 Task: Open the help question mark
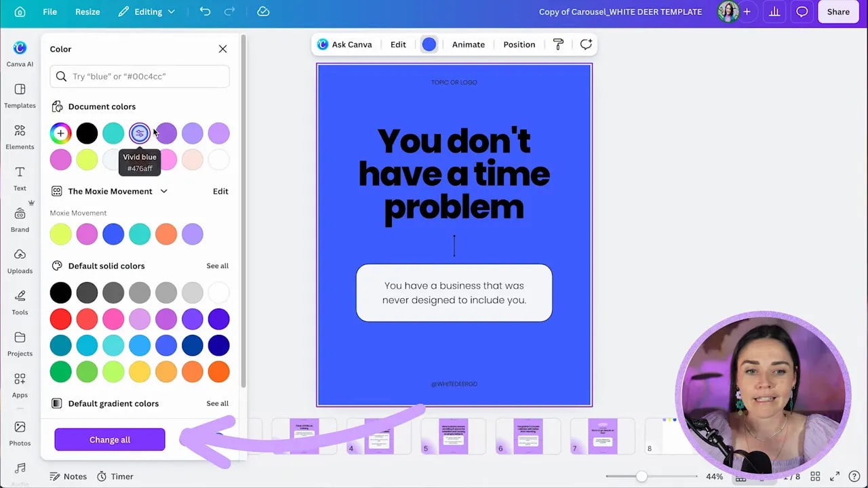[x=855, y=476]
